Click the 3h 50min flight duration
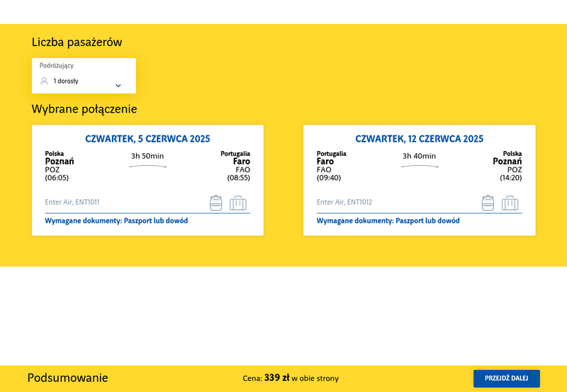 147,156
